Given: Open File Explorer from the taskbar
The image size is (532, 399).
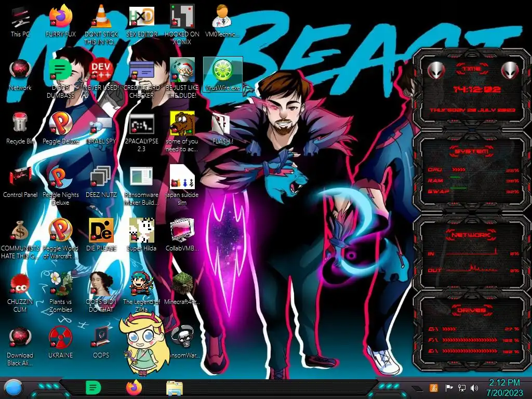Looking at the screenshot, I should (x=175, y=388).
